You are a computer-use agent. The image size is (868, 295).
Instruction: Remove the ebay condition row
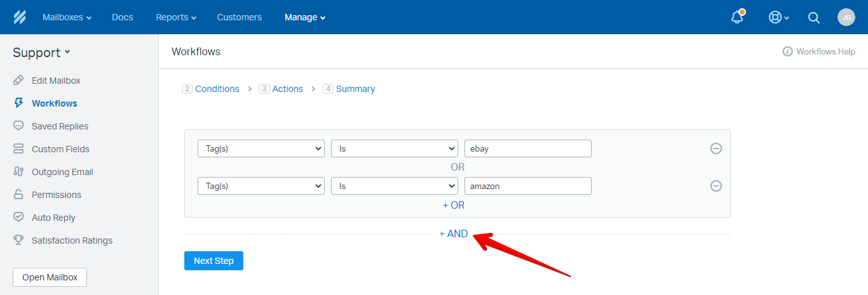(716, 148)
